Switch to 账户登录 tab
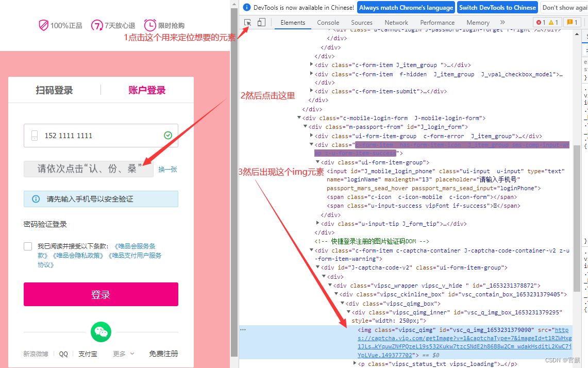588x368 pixels. click(x=147, y=90)
